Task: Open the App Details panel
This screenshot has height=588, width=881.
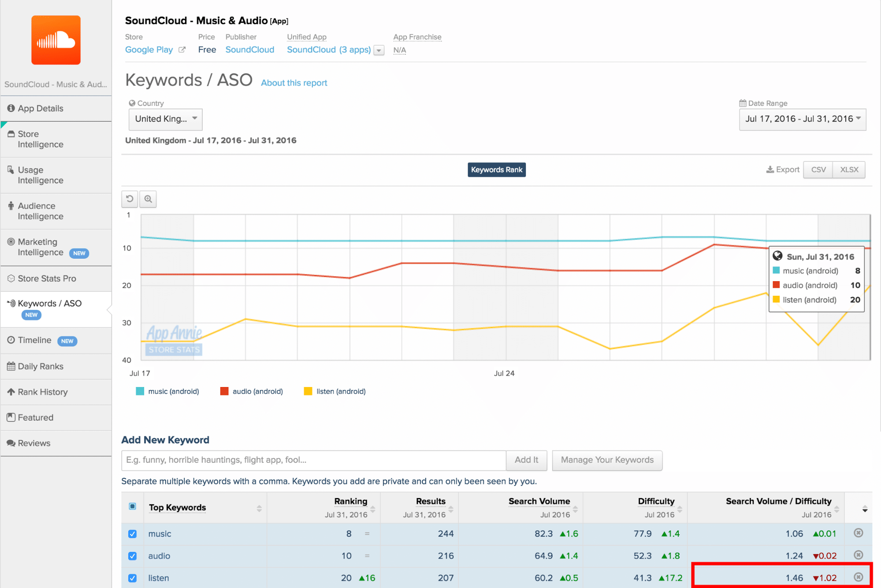Action: 41,108
